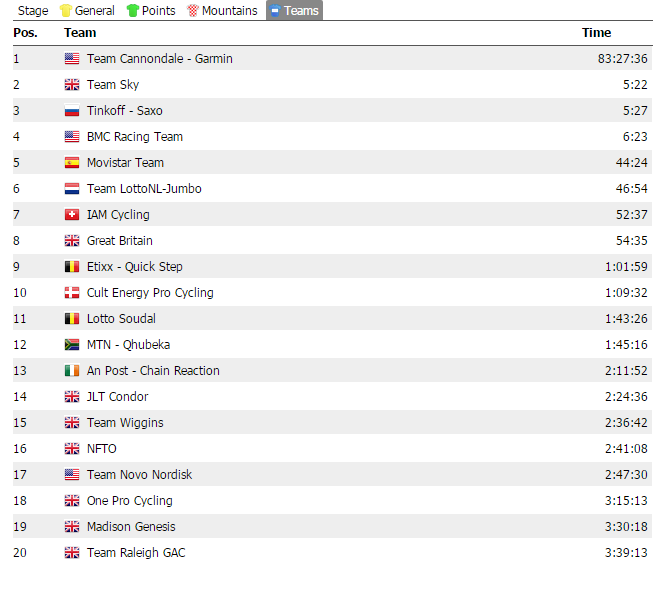Click the Russian flag next to Tinkoff - Saxo
Image resolution: width=664 pixels, height=597 pixels.
72,111
